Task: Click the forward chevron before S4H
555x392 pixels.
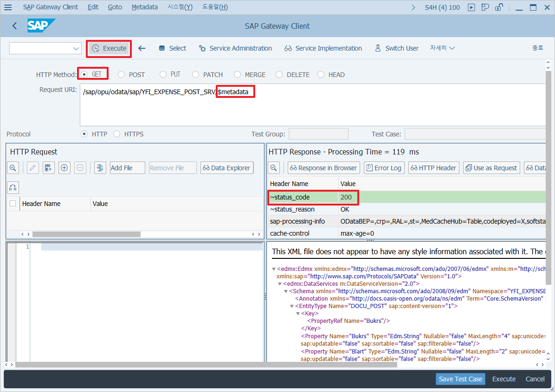Action: [413, 7]
